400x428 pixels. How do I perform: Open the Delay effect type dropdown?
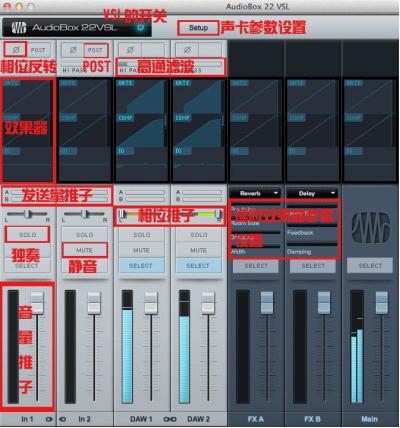312,193
